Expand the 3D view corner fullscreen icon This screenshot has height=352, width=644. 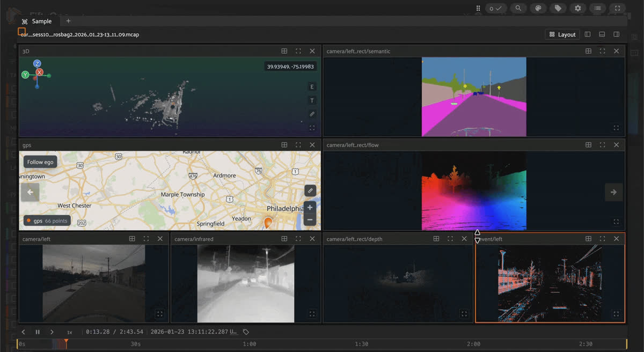[x=312, y=128]
